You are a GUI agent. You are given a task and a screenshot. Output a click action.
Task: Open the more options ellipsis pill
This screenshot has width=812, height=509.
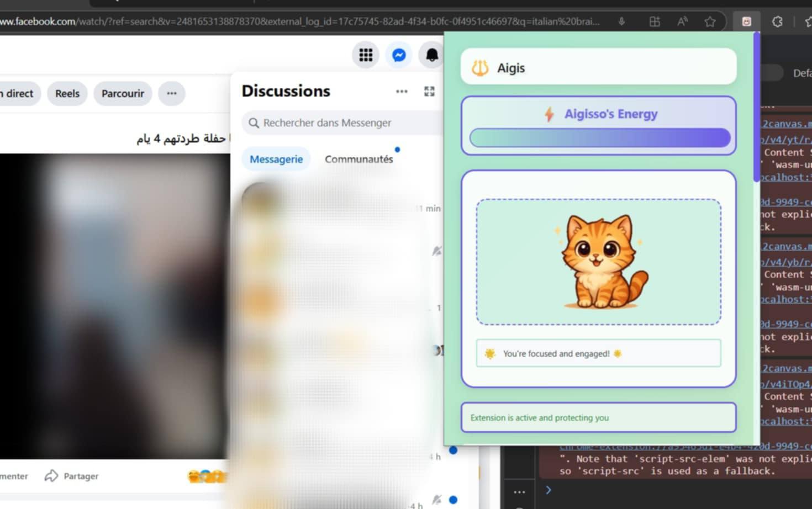pyautogui.click(x=172, y=93)
